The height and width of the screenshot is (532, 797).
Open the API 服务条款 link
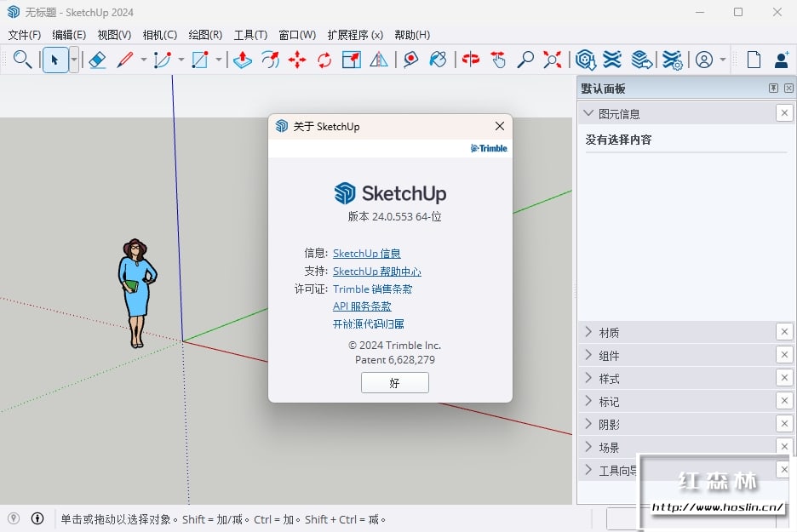362,306
